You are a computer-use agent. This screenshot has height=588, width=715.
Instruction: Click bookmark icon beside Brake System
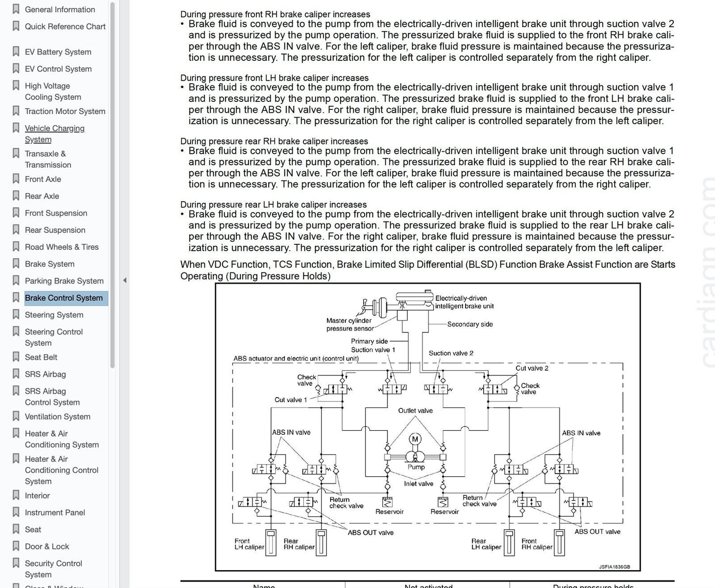point(16,263)
